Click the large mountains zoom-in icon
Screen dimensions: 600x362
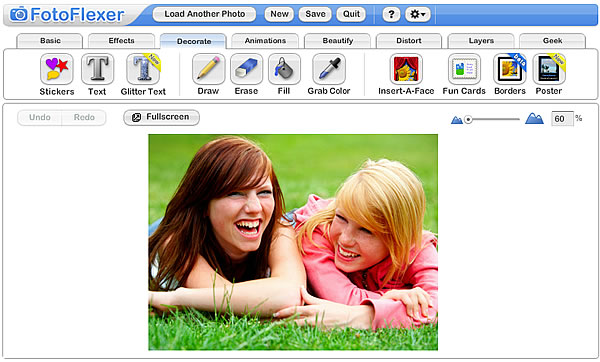[534, 119]
